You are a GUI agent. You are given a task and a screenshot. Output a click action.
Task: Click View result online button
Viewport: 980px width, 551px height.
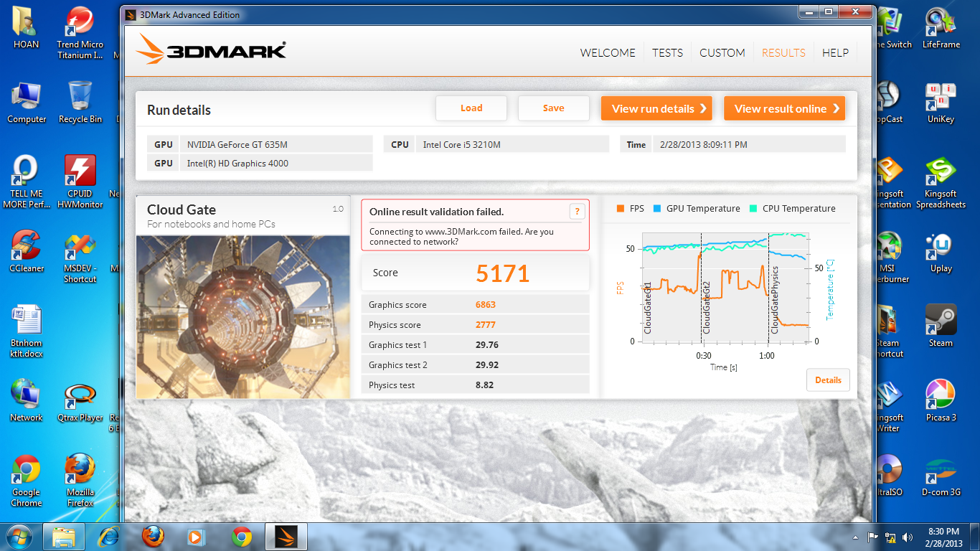pyautogui.click(x=784, y=108)
